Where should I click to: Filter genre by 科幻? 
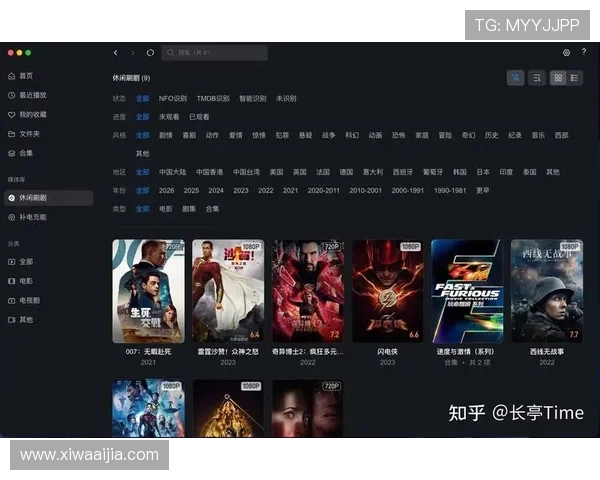tap(352, 135)
